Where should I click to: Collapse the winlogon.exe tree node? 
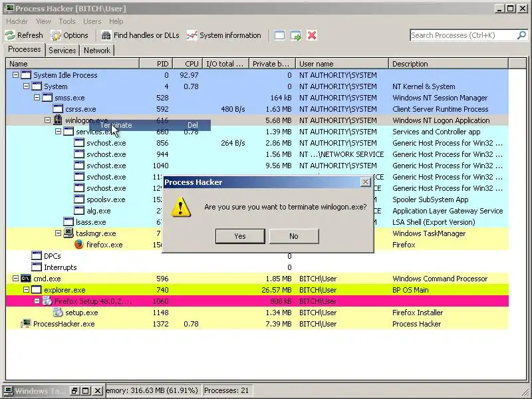(47, 120)
